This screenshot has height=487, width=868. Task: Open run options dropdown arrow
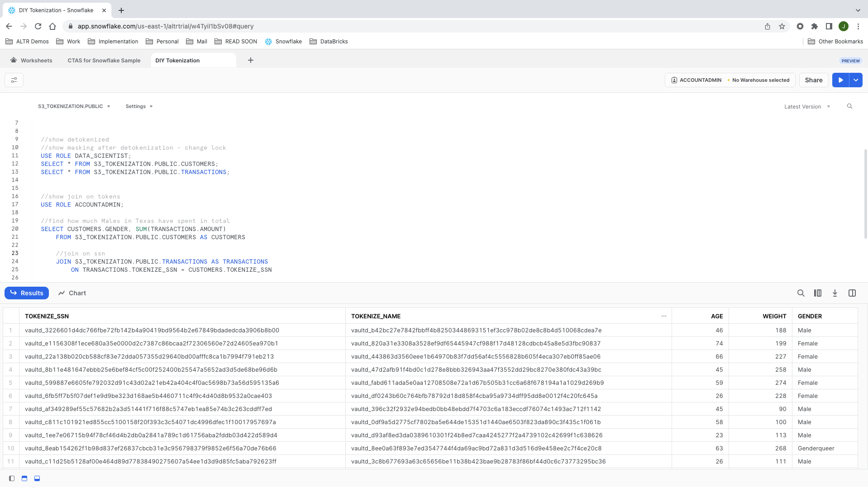[856, 80]
